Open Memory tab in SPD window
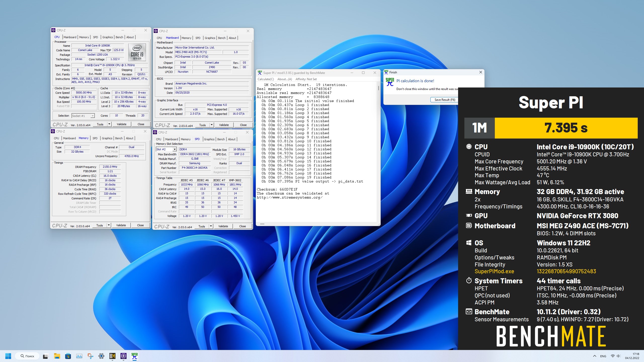Screen dimensions: 644x362 (x=186, y=139)
